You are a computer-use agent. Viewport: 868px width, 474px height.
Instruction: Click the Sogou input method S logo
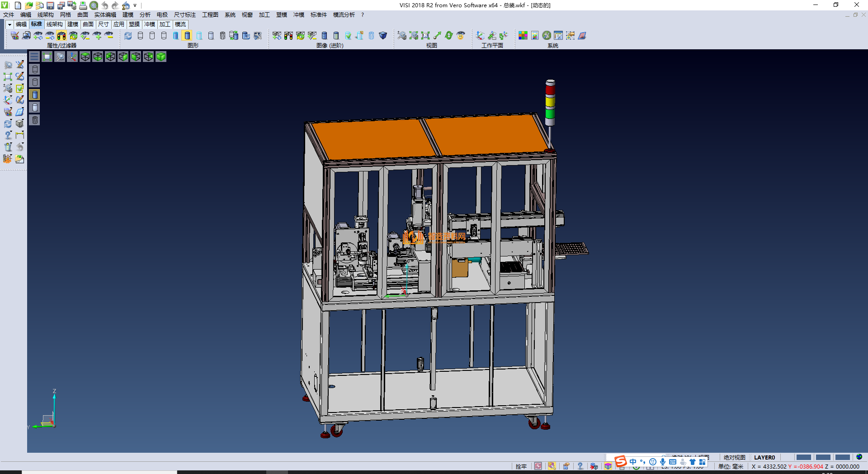click(x=620, y=461)
